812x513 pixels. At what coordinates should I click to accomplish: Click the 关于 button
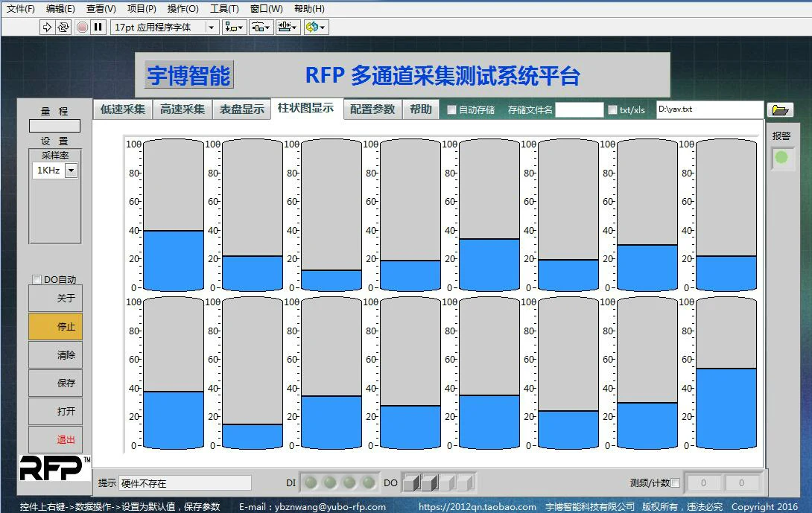[55, 299]
